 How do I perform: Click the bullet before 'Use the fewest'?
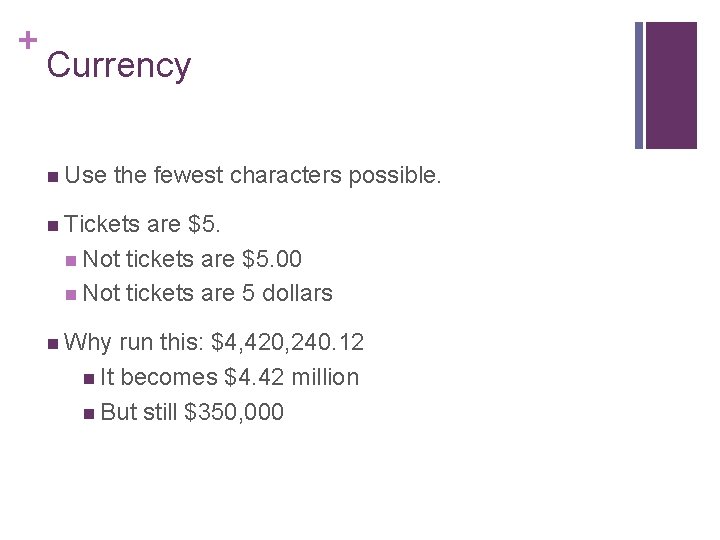(51, 176)
